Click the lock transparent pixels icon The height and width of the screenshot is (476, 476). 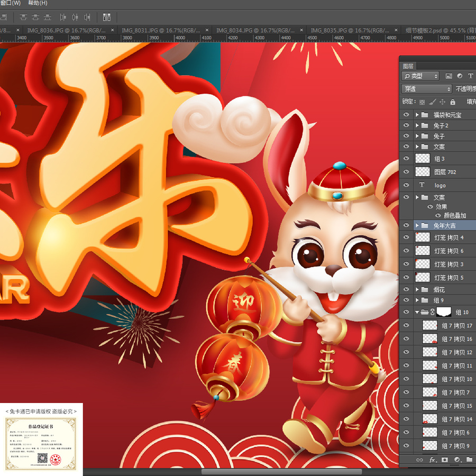(422, 102)
